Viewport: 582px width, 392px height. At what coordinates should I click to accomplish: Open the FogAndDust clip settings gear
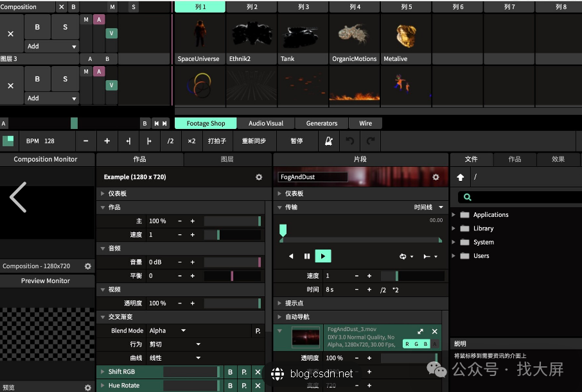pyautogui.click(x=436, y=177)
